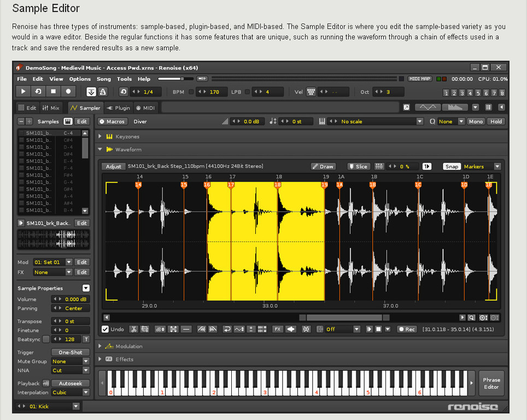Image resolution: width=527 pixels, height=420 pixels.
Task: Click the pattern follow icon in the transport bar
Action: pyautogui.click(x=91, y=91)
